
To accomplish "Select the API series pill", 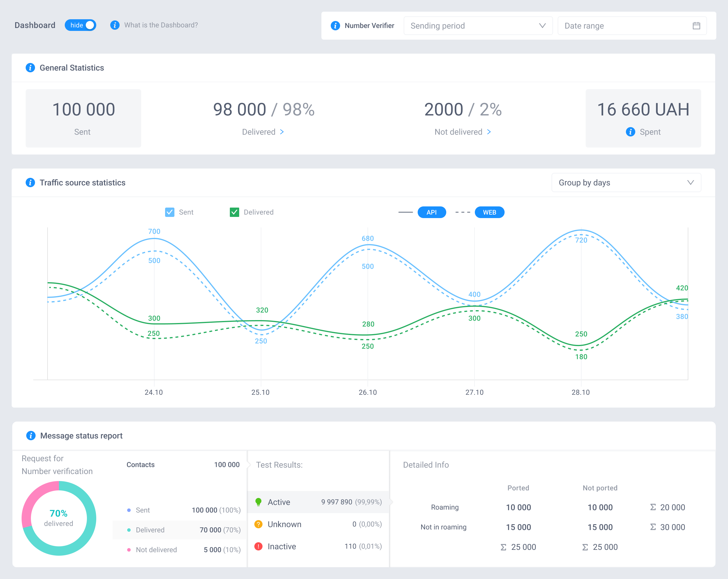I will [x=432, y=212].
